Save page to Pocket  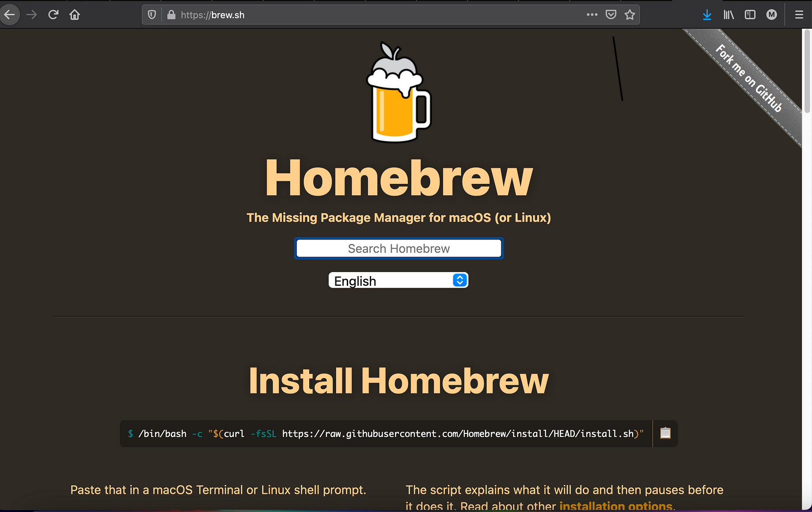[x=611, y=15]
